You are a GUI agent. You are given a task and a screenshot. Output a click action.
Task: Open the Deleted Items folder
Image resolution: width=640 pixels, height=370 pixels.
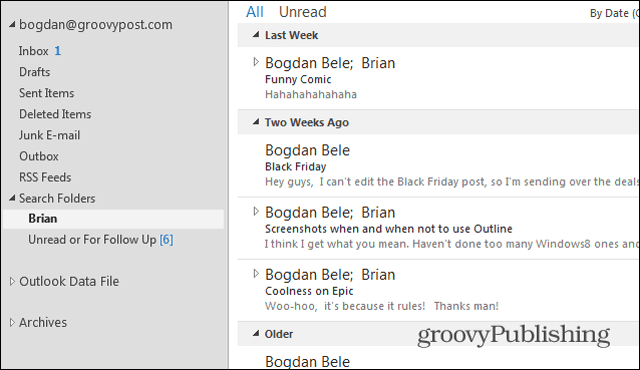point(55,114)
